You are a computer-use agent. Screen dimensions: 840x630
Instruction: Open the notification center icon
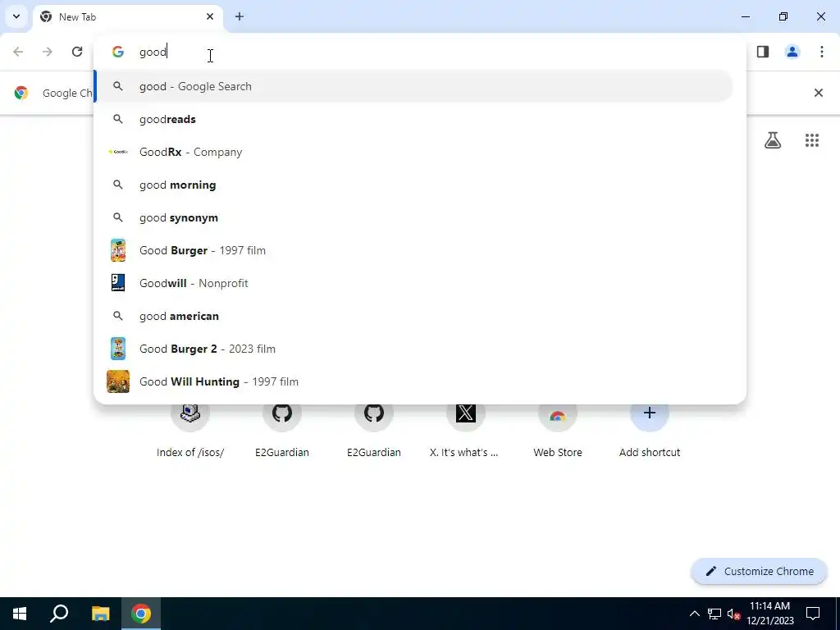813,614
